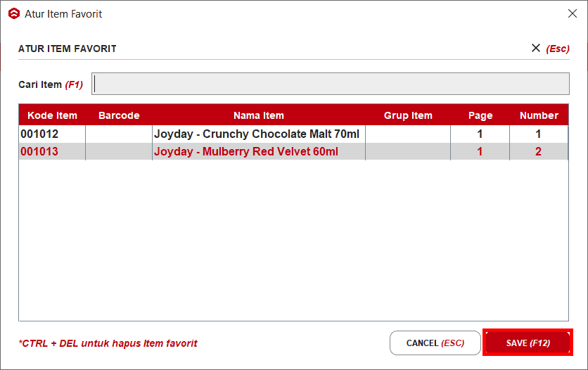The image size is (588, 370).
Task: Click Grup Item cell of 001013 row
Action: click(408, 151)
